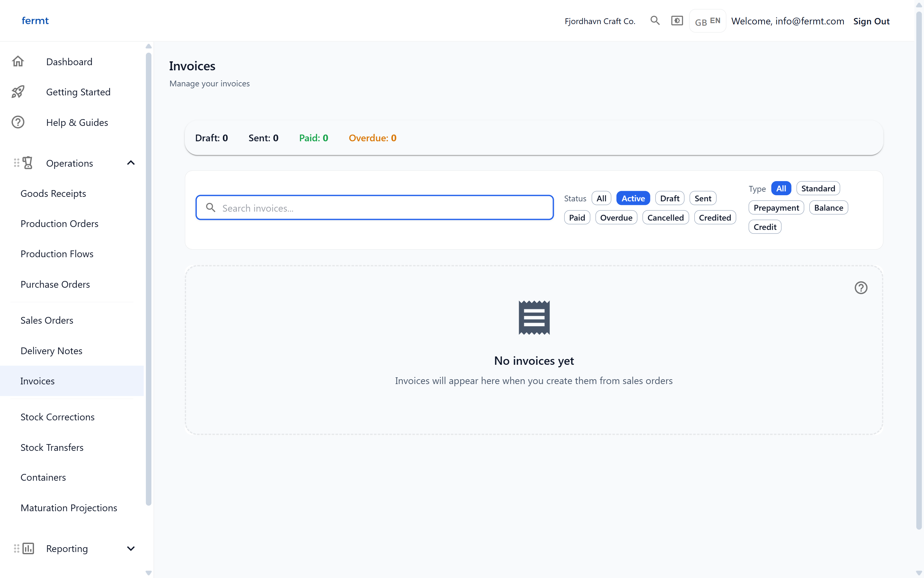Click the Paid: 0 summary count
The height and width of the screenshot is (578, 924).
(313, 138)
